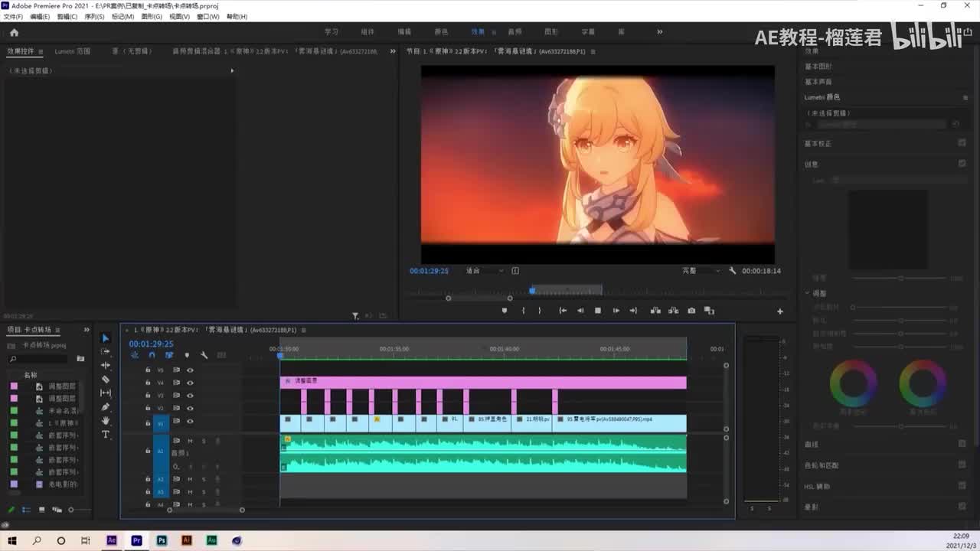Open program monitor panel menu
Viewport: 980px width, 551px height.
coord(593,51)
